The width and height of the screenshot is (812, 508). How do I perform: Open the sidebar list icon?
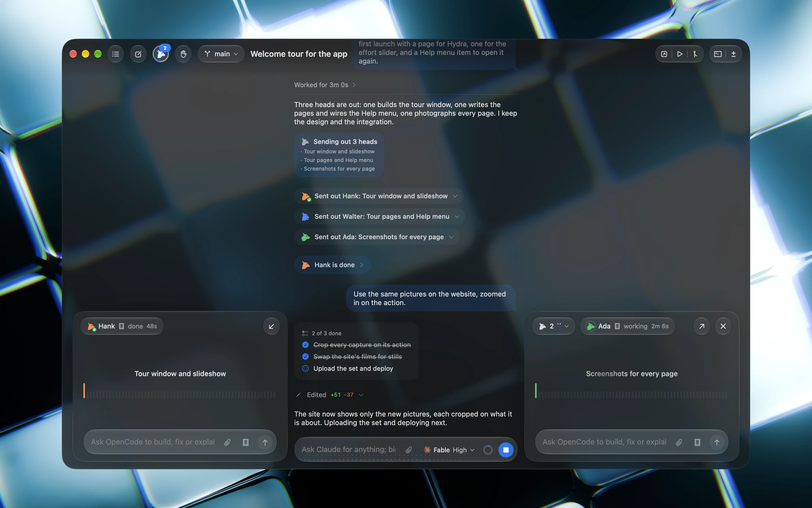pyautogui.click(x=116, y=54)
